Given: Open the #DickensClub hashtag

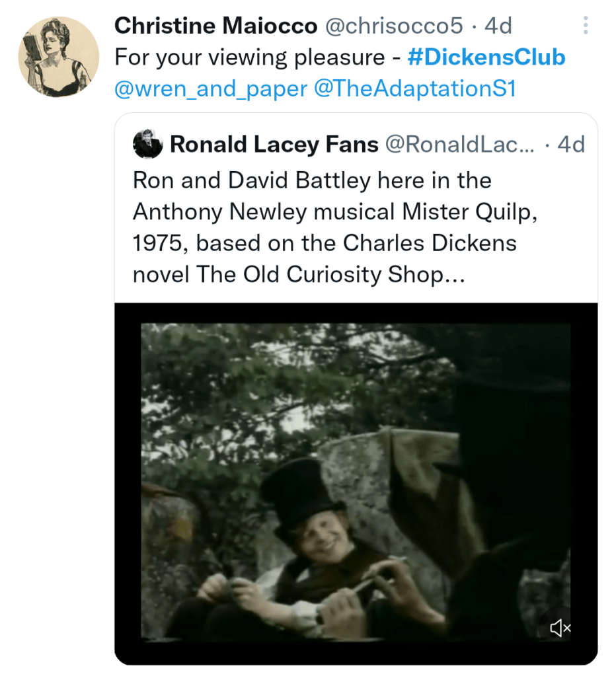Looking at the screenshot, I should click(487, 57).
